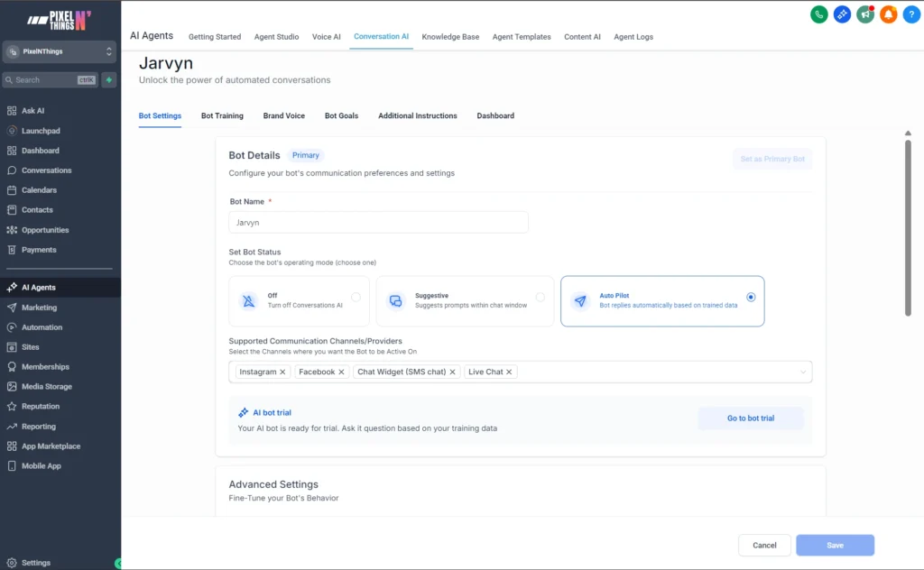The width and height of the screenshot is (924, 570).
Task: Click the Set as Primary Bot button
Action: coord(772,159)
